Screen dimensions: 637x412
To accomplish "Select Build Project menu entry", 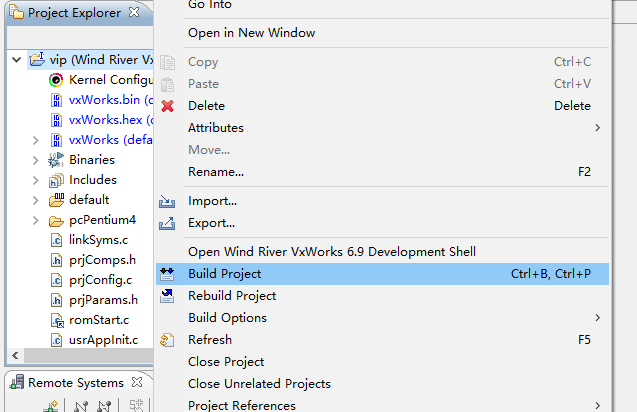I will pyautogui.click(x=382, y=273).
